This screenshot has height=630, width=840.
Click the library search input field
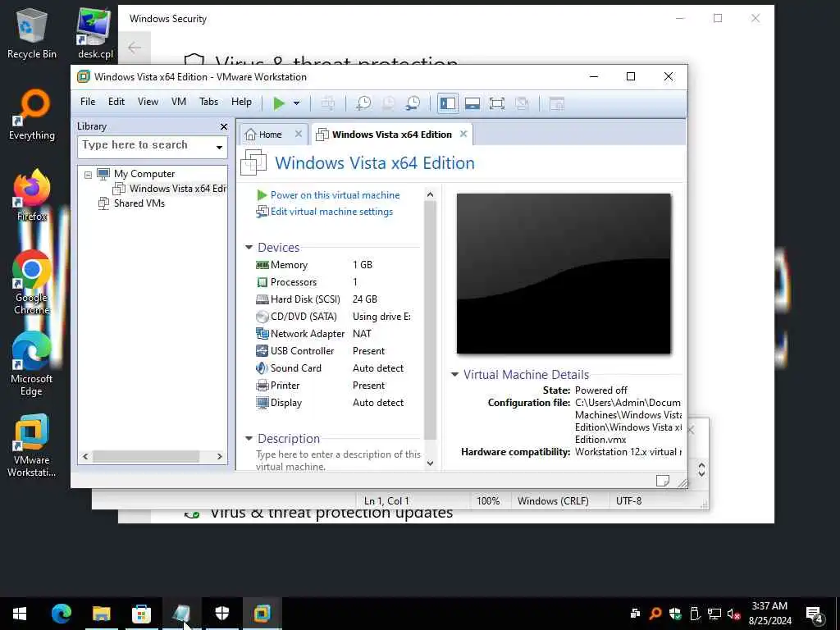[x=146, y=146]
